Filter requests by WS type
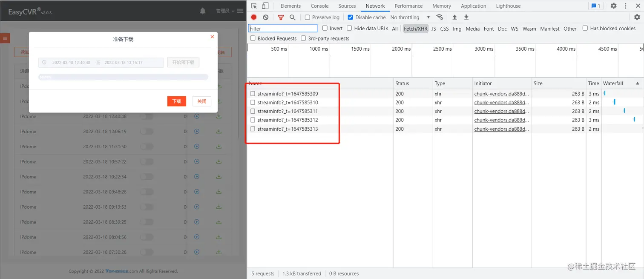Viewport: 644px width, 279px height. click(515, 29)
